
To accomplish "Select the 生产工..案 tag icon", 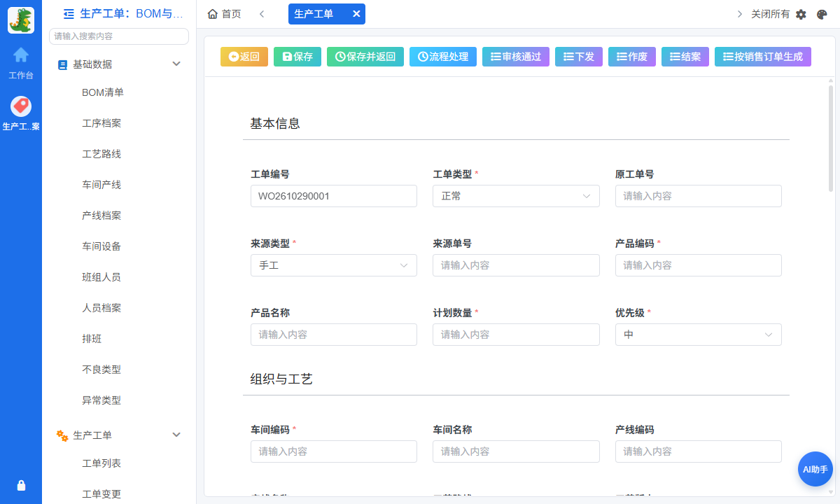I will pyautogui.click(x=21, y=106).
